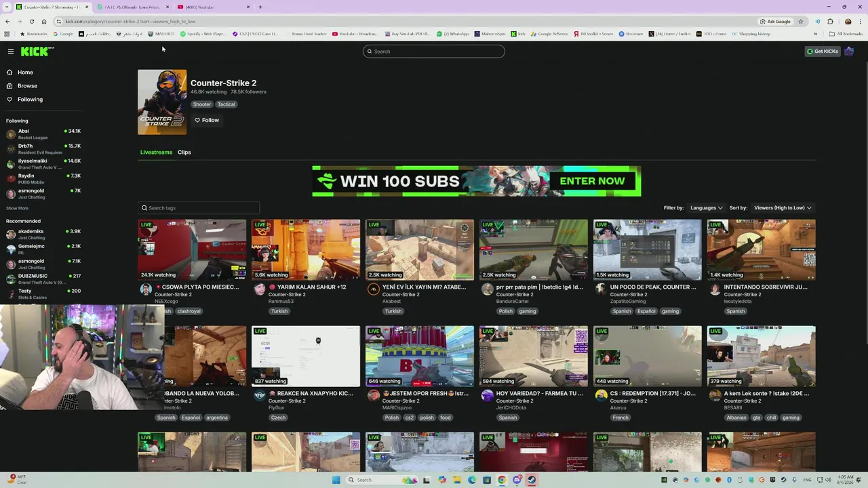
Task: Open Discord from the taskbar
Action: pos(517,480)
